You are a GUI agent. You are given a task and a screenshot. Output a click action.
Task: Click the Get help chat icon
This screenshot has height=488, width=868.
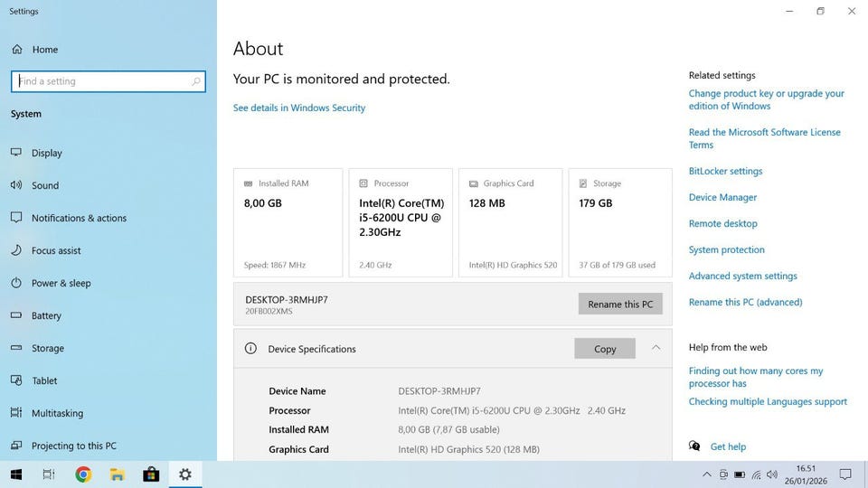pos(694,446)
